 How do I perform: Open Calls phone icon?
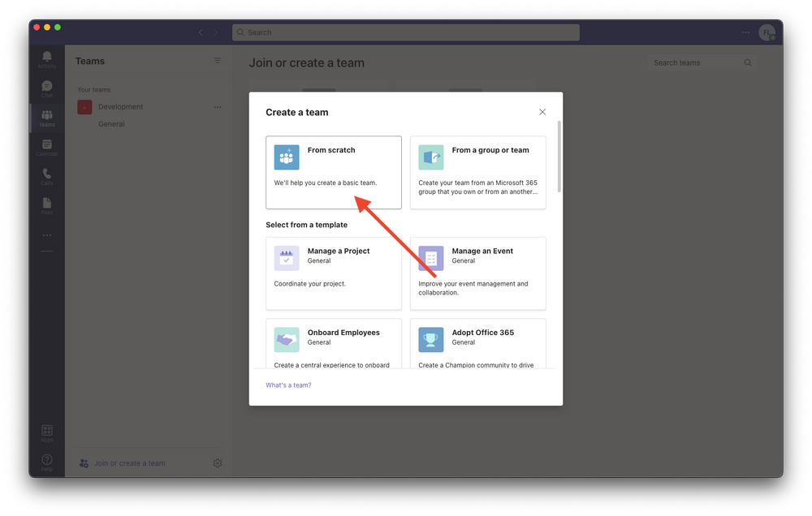pos(46,177)
